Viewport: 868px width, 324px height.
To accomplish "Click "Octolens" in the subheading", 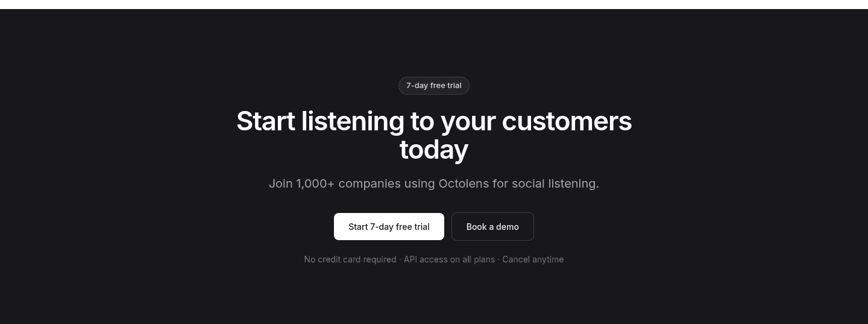I will click(464, 183).
